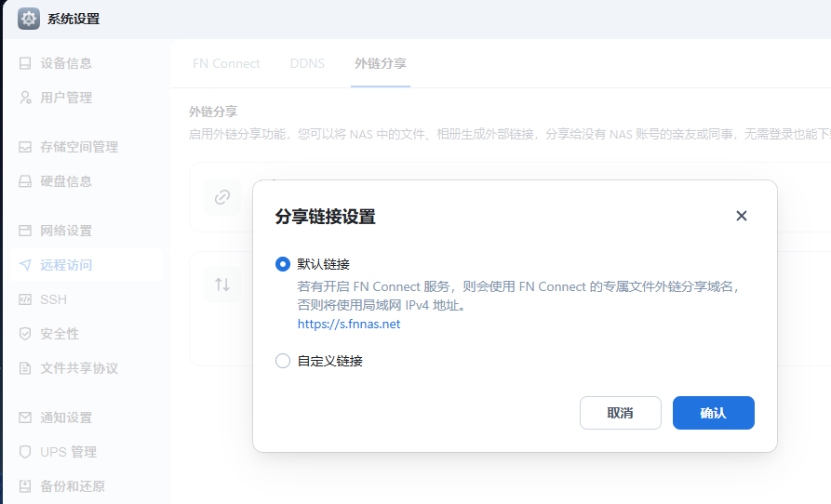Click the 通知设置 envelope icon
831x504 pixels.
click(x=25, y=418)
